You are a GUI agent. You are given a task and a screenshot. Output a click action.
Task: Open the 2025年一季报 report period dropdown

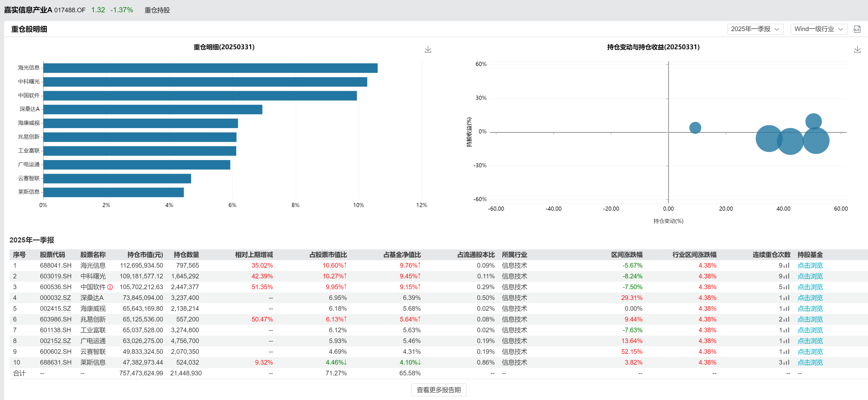[755, 29]
